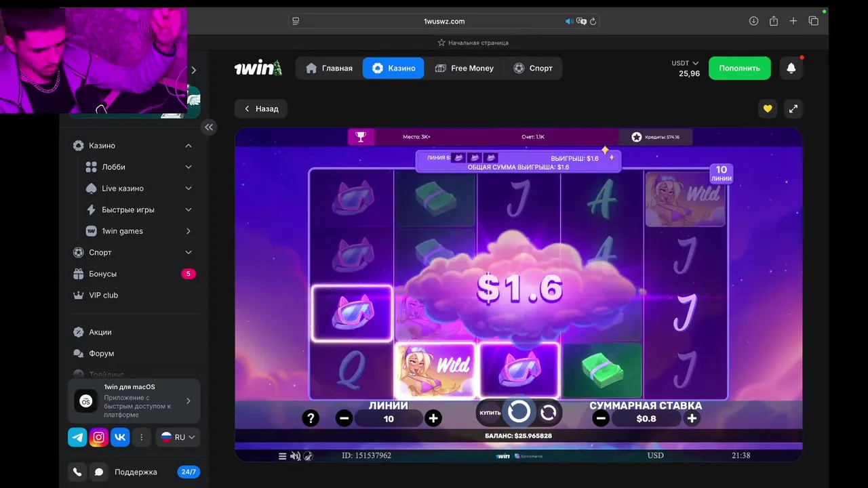Click the arrow beside the webcam overlay
The image size is (868, 488).
(x=194, y=70)
